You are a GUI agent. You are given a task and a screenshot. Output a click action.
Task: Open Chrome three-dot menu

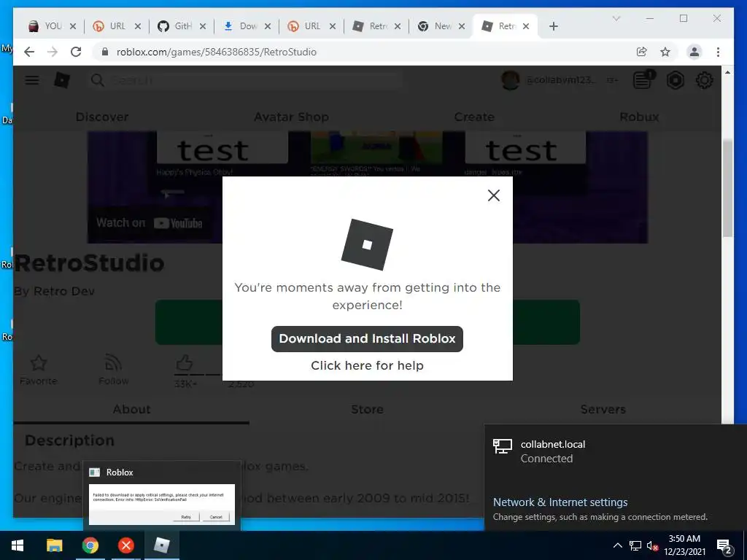[718, 52]
